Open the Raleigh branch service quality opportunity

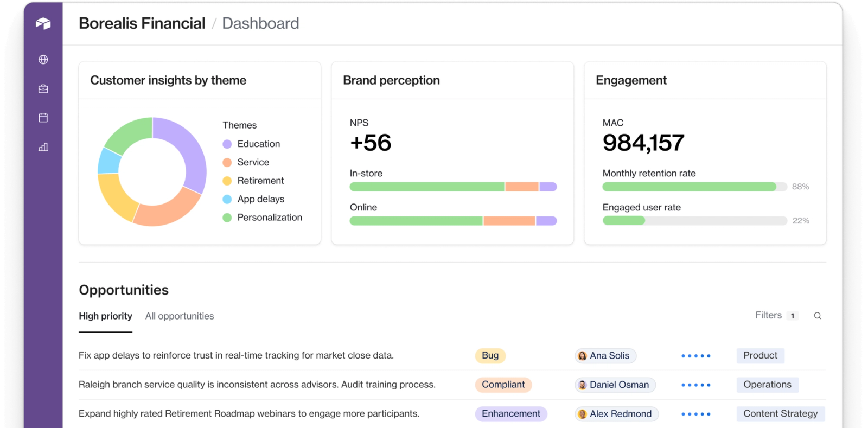(257, 385)
